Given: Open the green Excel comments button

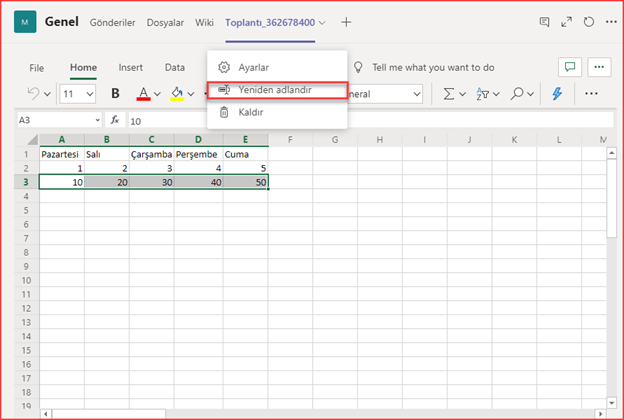Looking at the screenshot, I should [570, 67].
